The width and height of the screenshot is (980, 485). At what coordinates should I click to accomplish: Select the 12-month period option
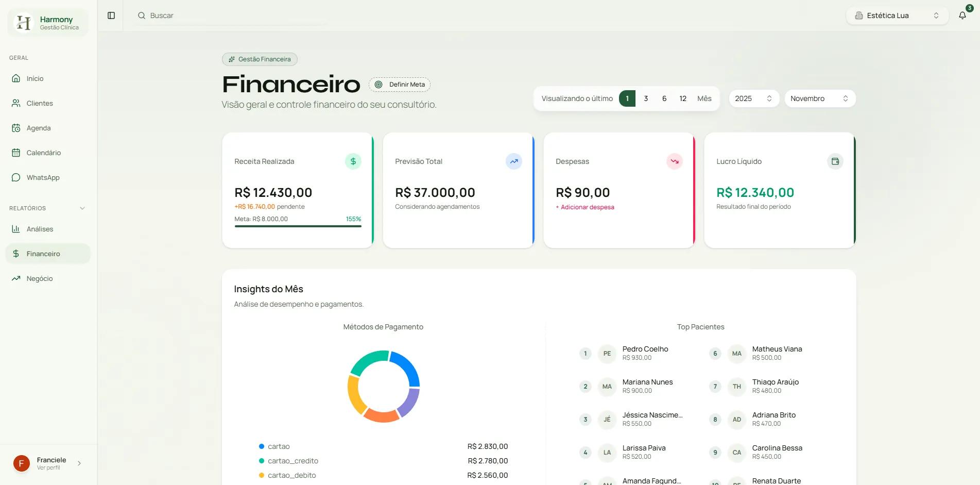pyautogui.click(x=683, y=98)
